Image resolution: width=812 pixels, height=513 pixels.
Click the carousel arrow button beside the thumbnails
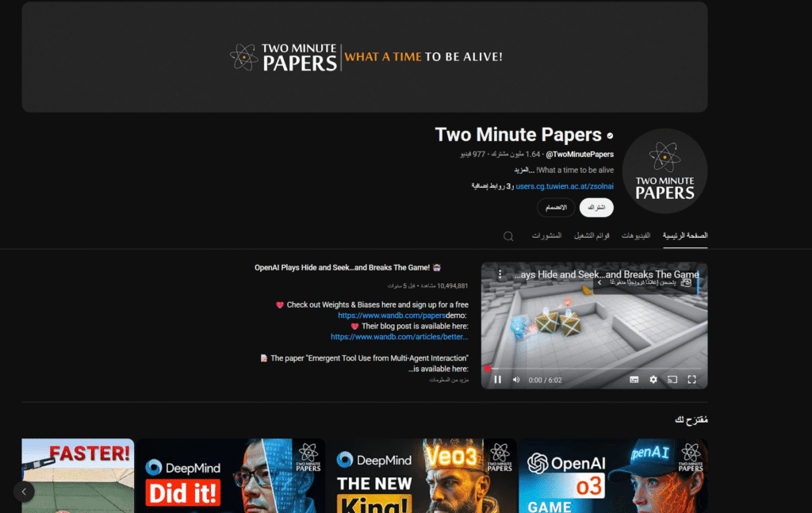24,492
